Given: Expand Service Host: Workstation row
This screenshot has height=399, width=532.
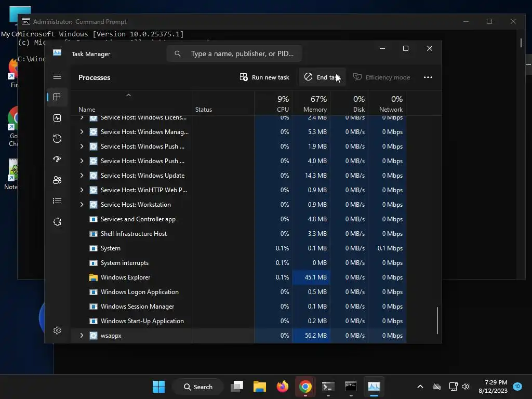Looking at the screenshot, I should tap(82, 205).
